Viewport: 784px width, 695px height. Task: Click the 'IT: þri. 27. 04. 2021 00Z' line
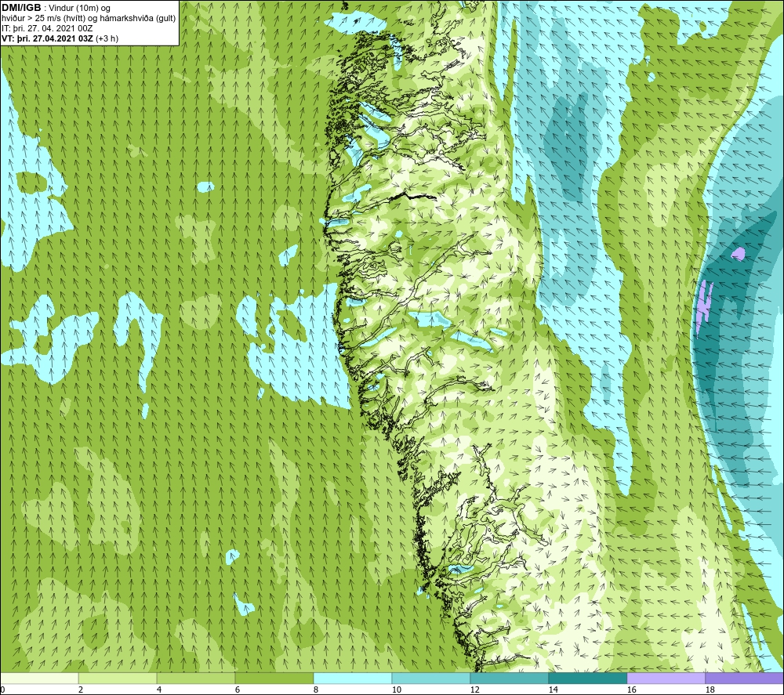click(x=47, y=28)
